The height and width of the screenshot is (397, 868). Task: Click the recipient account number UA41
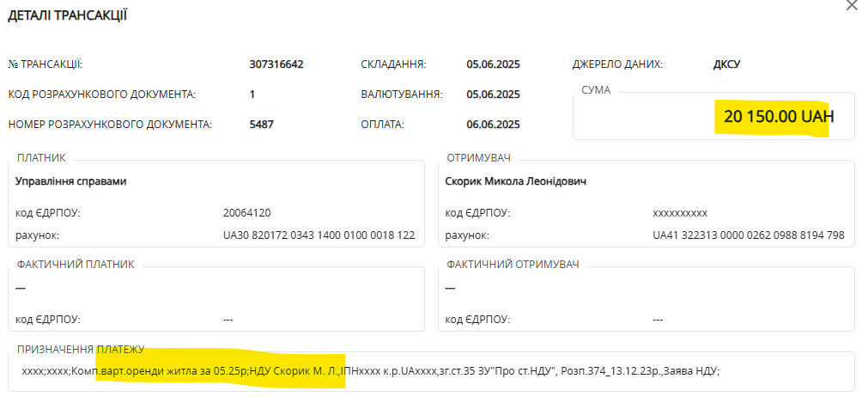748,235
